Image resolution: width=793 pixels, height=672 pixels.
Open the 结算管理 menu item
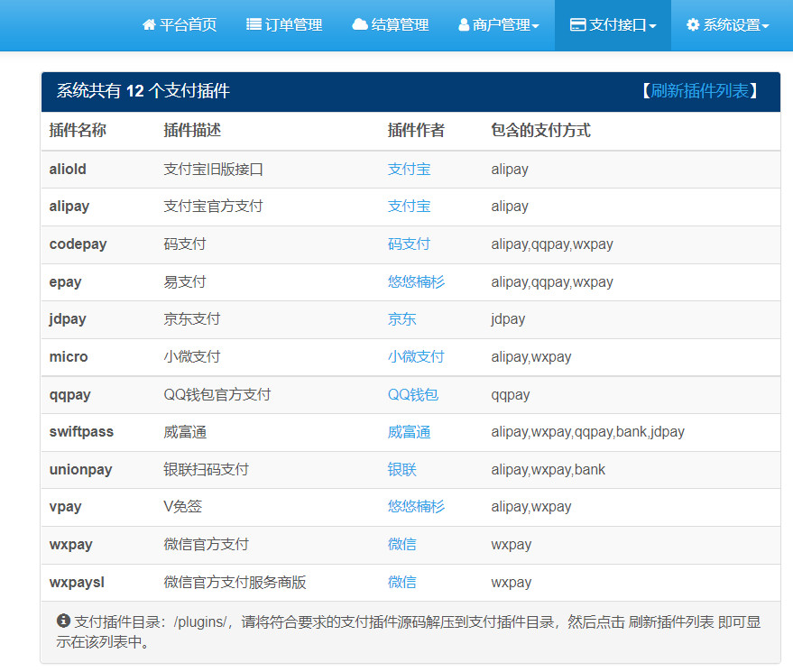pos(390,24)
